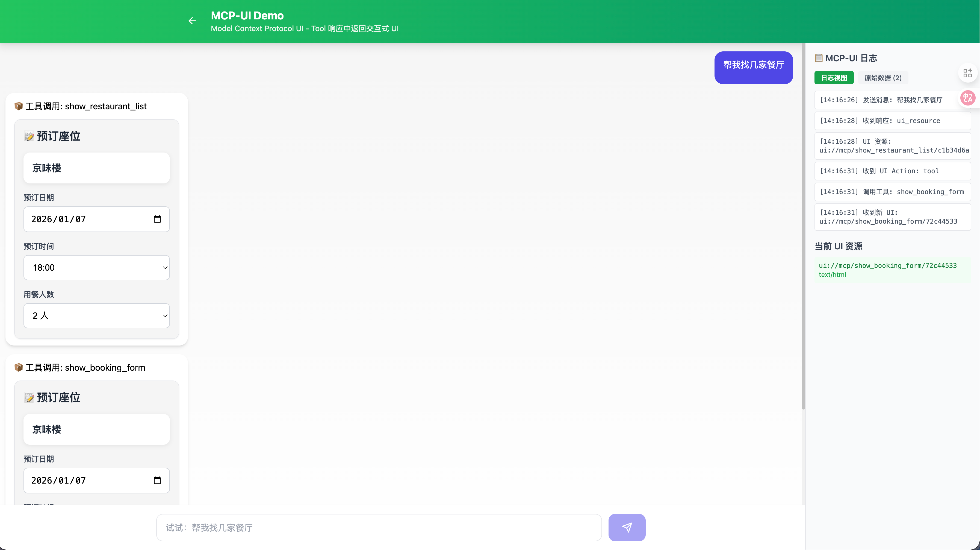Click the grid-plus widget icon on right edge
The width and height of the screenshot is (980, 550).
click(967, 73)
